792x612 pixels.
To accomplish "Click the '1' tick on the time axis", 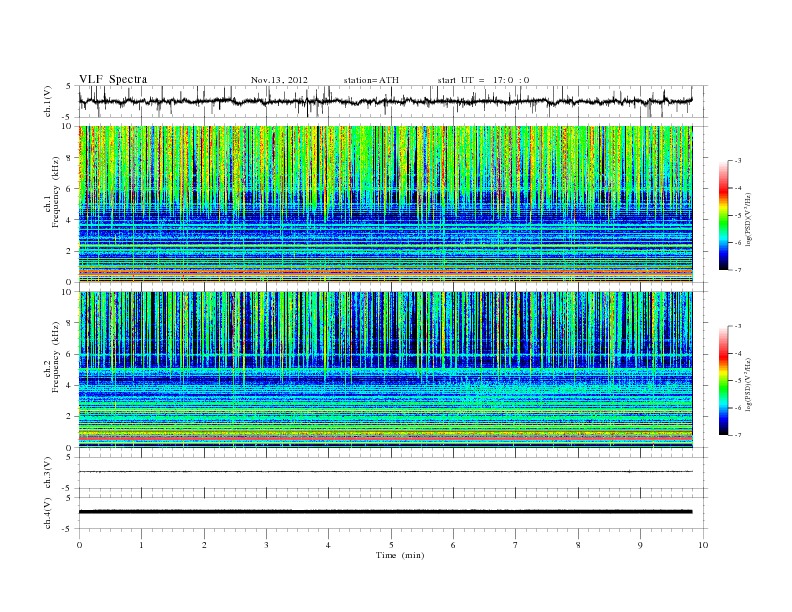I will click(x=142, y=545).
